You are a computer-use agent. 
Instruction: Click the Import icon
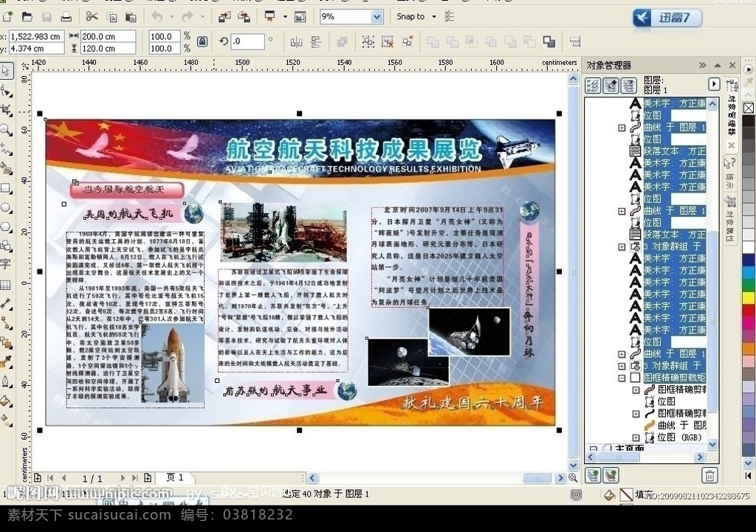224,17
